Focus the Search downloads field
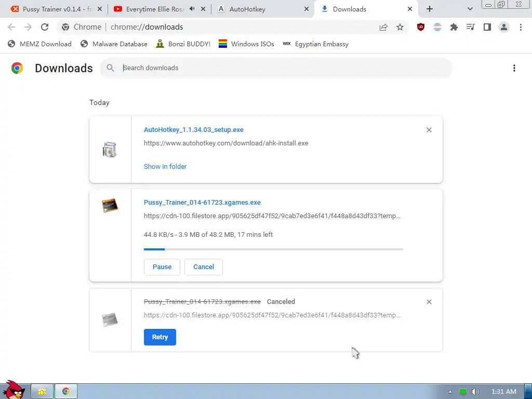532x399 pixels. (276, 68)
